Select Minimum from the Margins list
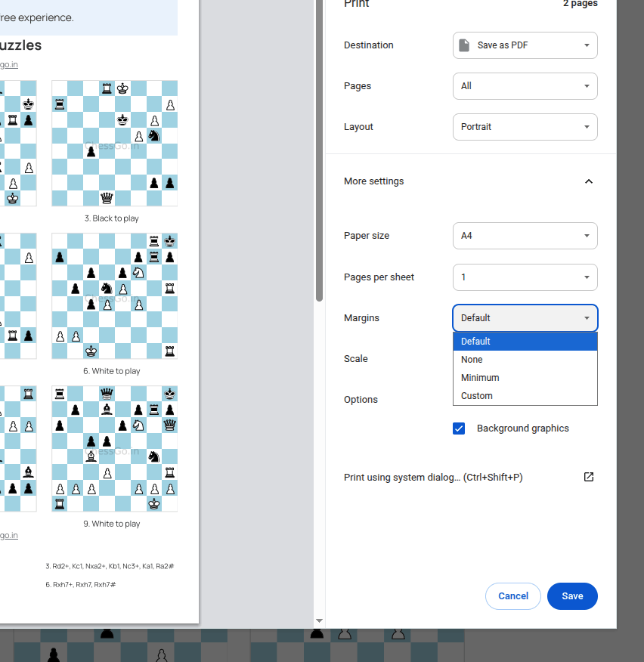 click(525, 377)
